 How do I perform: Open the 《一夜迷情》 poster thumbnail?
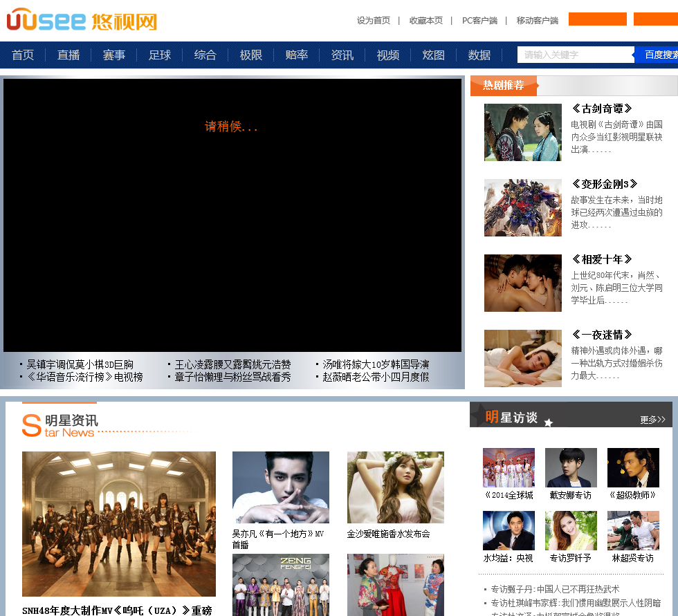pyautogui.click(x=523, y=359)
